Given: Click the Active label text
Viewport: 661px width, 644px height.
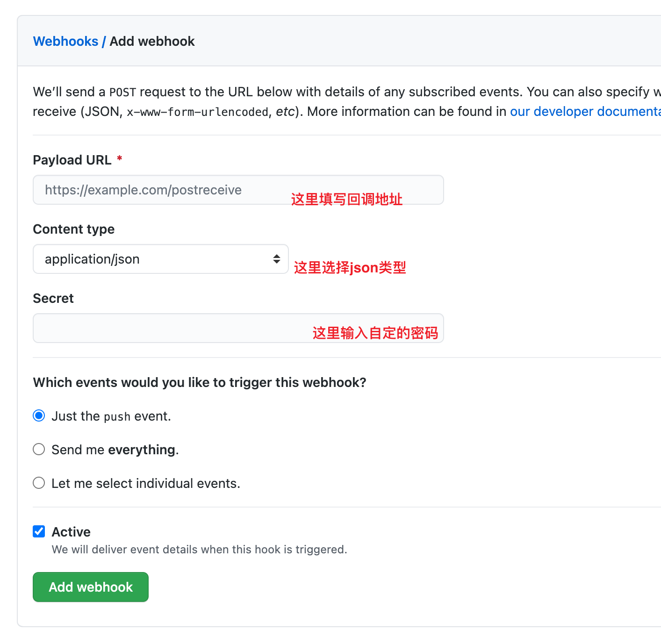Looking at the screenshot, I should 71,532.
